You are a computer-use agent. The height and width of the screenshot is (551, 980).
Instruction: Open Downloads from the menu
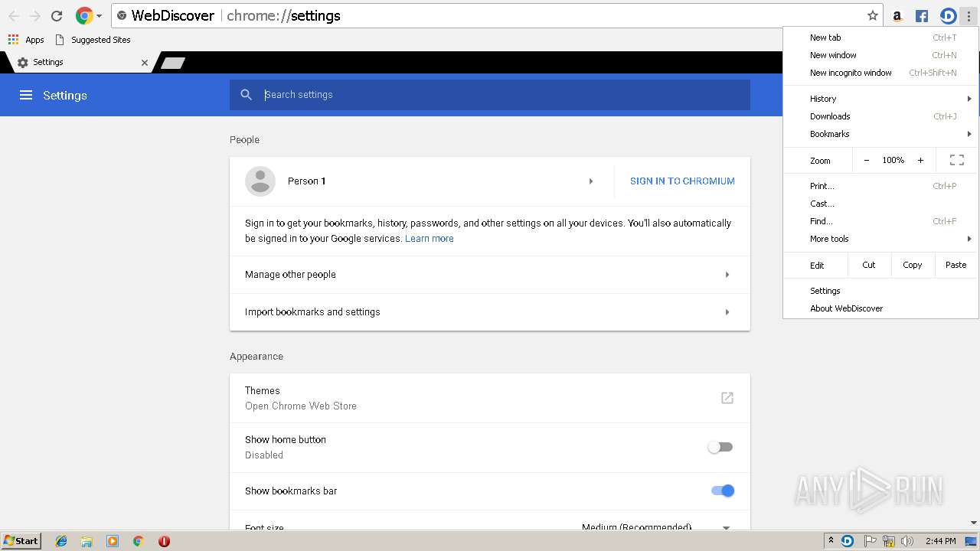(x=880, y=116)
